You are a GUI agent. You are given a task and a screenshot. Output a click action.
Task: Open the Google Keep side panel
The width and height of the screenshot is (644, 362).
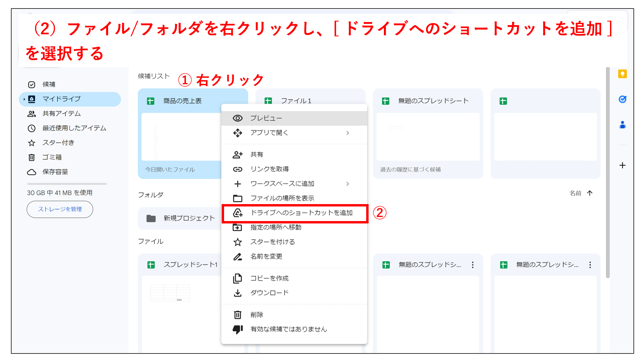tap(623, 74)
